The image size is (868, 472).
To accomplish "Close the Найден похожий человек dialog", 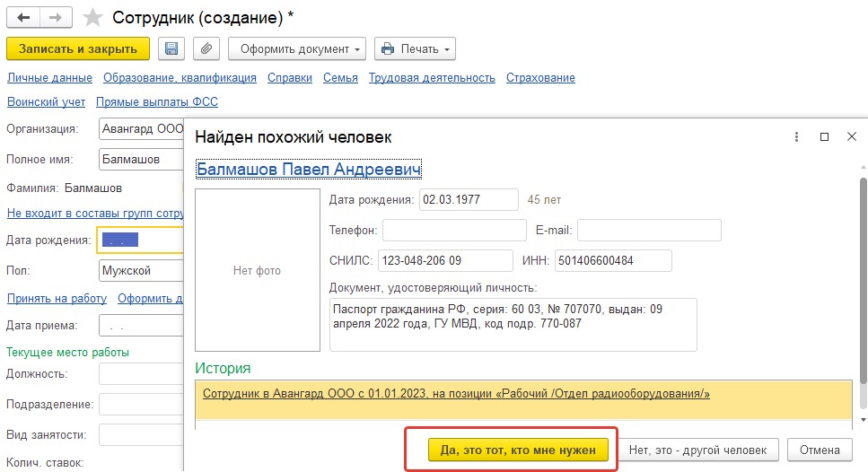I will point(851,136).
